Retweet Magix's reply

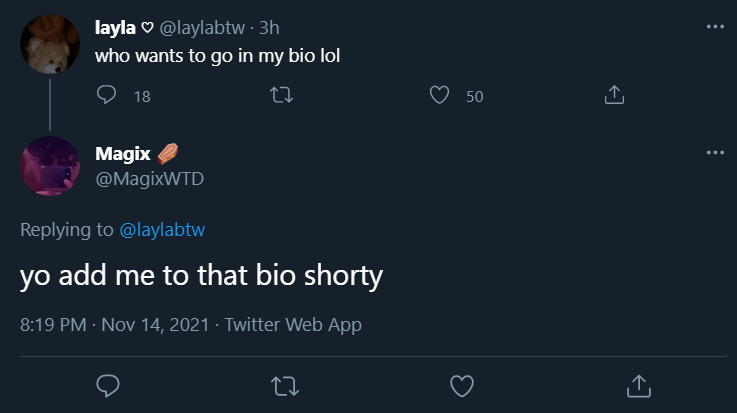pyautogui.click(x=285, y=385)
